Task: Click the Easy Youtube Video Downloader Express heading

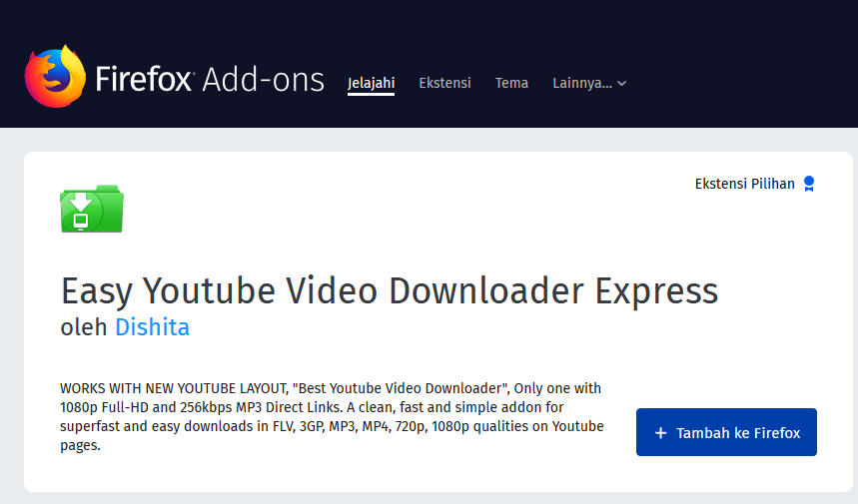Action: pos(390,290)
